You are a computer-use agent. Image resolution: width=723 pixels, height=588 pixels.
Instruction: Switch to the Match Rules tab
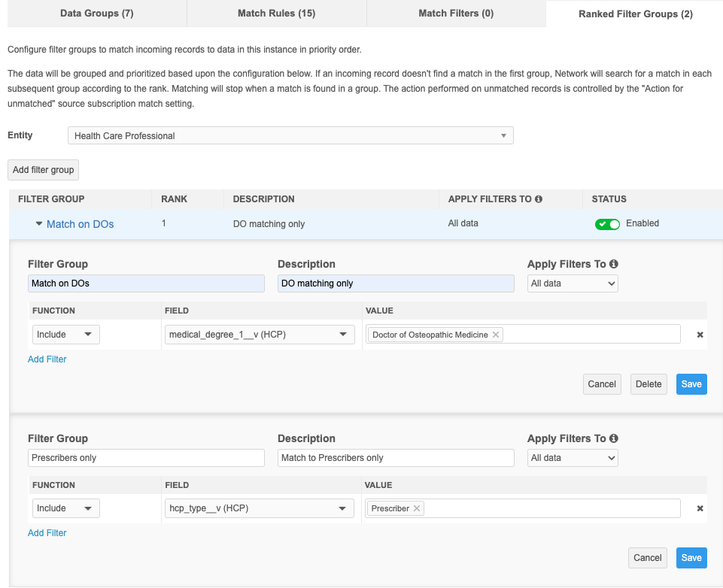[x=276, y=14]
